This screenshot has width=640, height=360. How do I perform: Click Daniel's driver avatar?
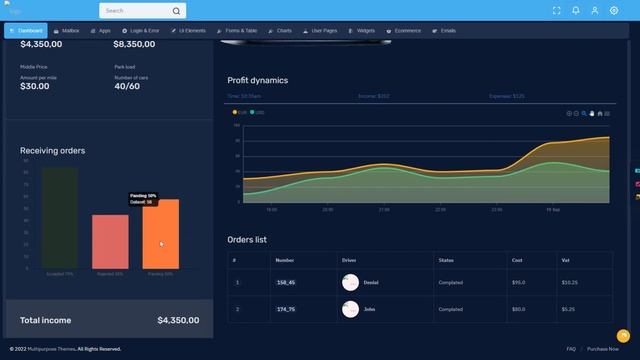coord(350,282)
